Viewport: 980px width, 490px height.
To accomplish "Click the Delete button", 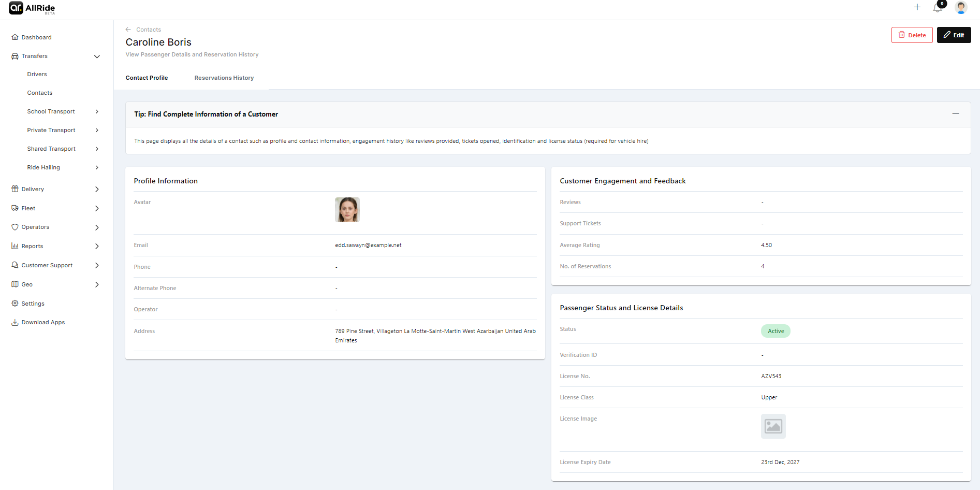I will 912,35.
